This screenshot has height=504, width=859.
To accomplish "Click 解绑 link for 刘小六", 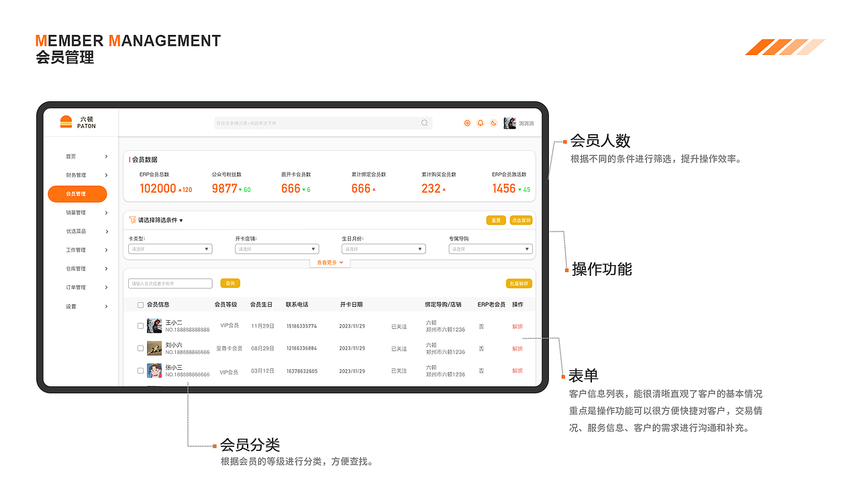I will click(517, 348).
